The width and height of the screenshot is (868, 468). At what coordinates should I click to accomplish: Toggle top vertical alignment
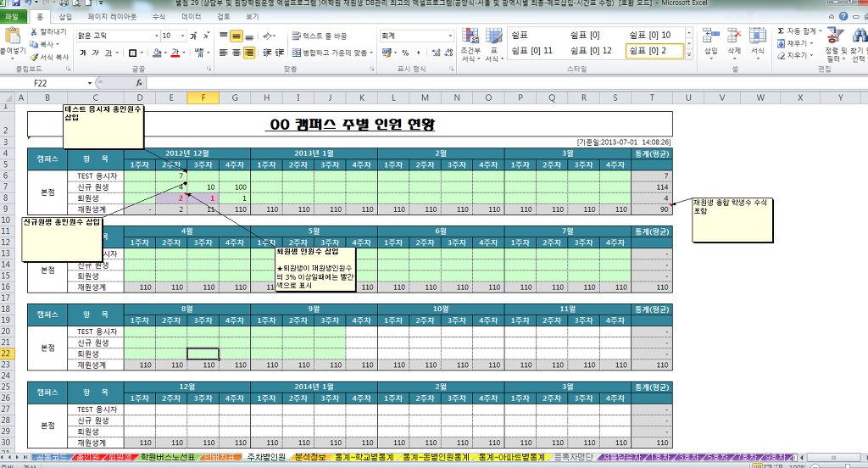pos(224,36)
